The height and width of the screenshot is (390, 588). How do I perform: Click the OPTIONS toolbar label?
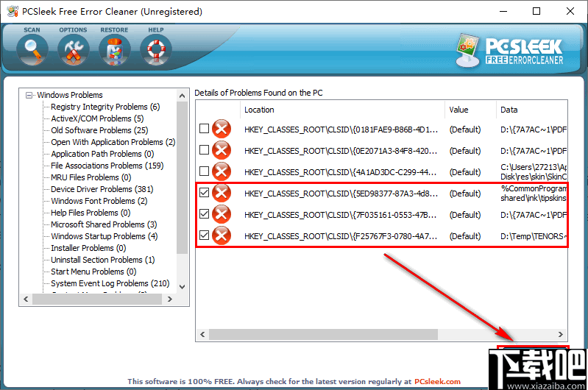pyautogui.click(x=73, y=30)
